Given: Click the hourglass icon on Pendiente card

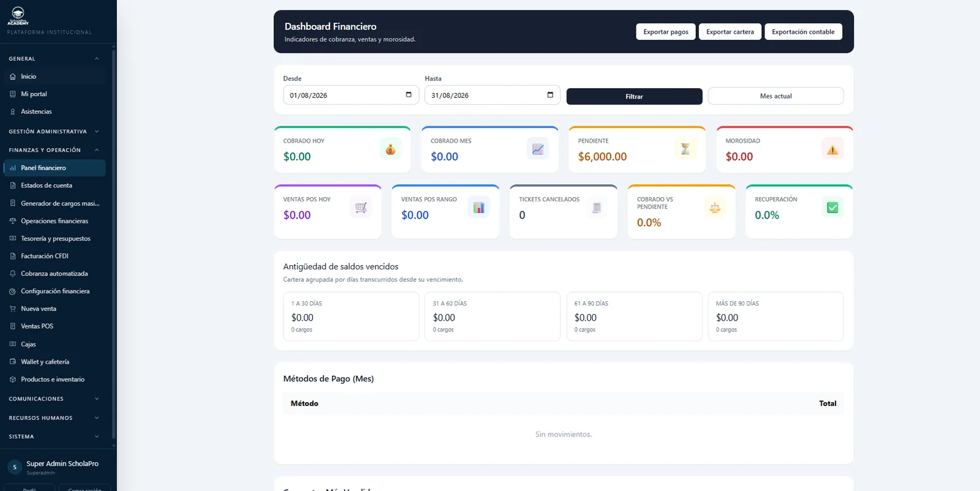Looking at the screenshot, I should 685,149.
